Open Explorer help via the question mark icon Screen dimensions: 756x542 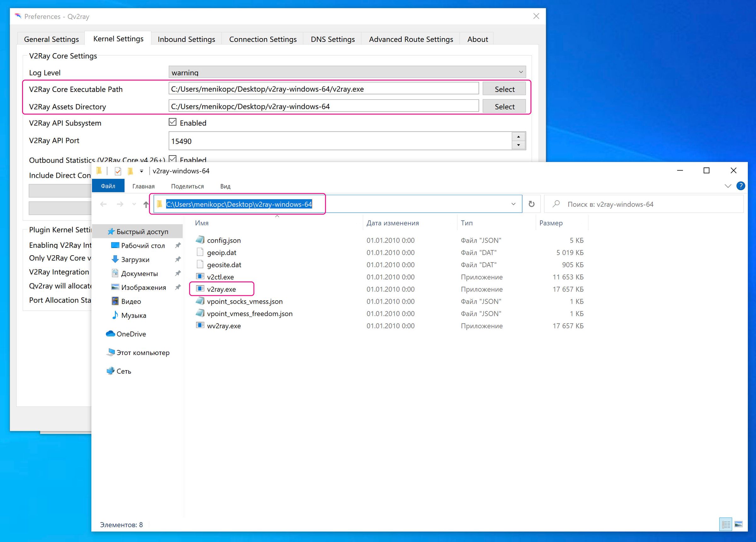click(x=741, y=186)
